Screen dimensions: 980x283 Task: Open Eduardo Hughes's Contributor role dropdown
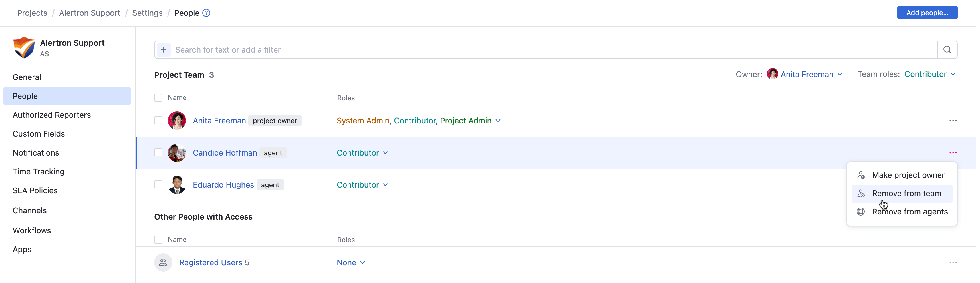[x=362, y=185]
